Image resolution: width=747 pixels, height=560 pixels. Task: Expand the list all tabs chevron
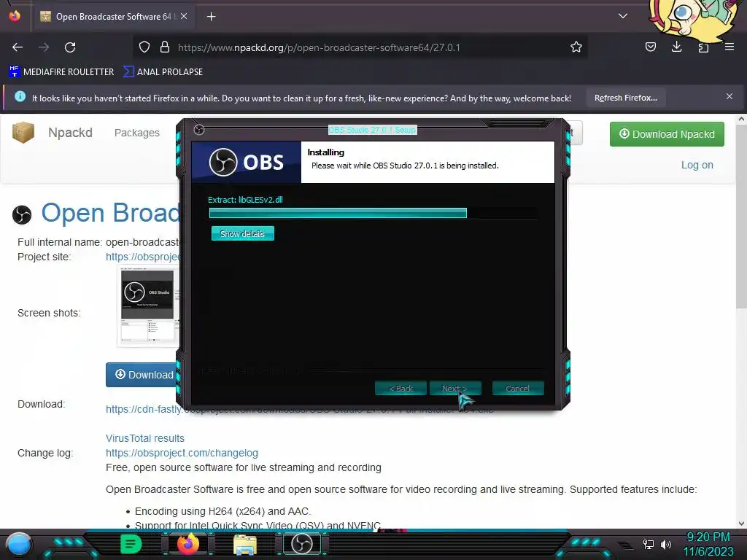click(623, 16)
